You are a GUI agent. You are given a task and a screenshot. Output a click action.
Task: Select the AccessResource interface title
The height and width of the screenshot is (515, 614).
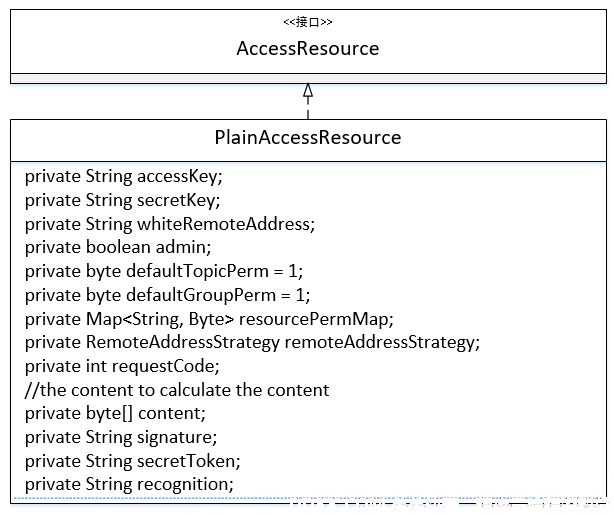pyautogui.click(x=308, y=49)
